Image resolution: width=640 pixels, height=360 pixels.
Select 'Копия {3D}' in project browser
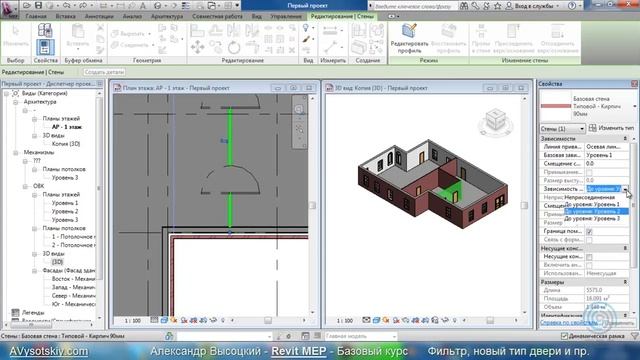[x=66, y=144]
